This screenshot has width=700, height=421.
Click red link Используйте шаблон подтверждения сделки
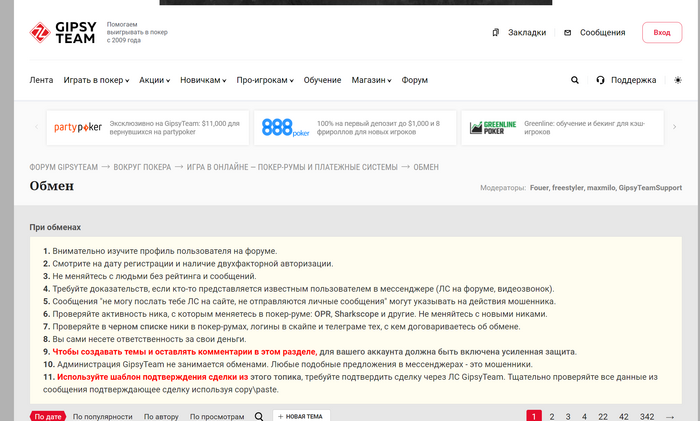click(152, 377)
